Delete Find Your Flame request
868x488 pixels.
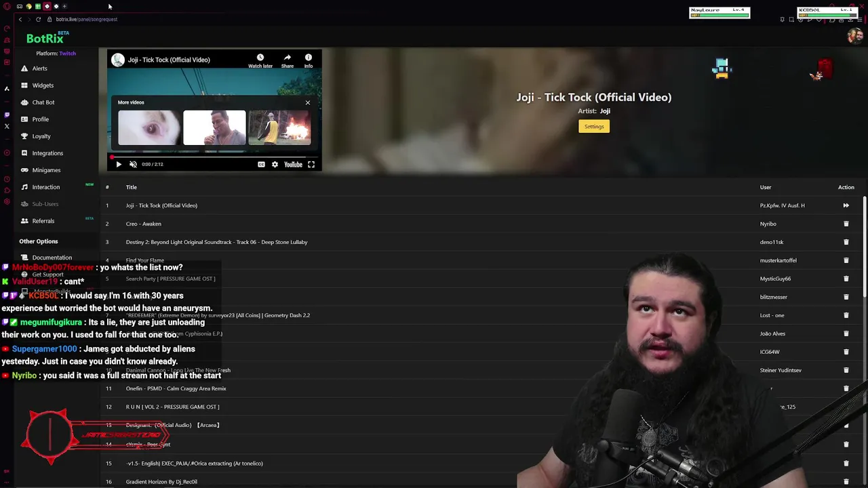(x=846, y=260)
